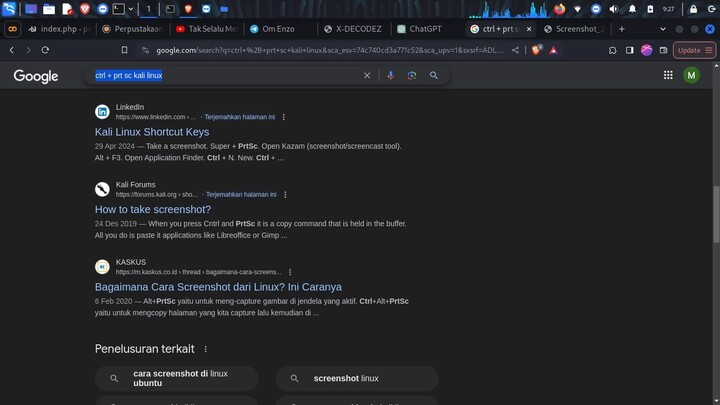This screenshot has height=405, width=720.
Task: Switch to the ChatGPT tab
Action: (x=428, y=29)
